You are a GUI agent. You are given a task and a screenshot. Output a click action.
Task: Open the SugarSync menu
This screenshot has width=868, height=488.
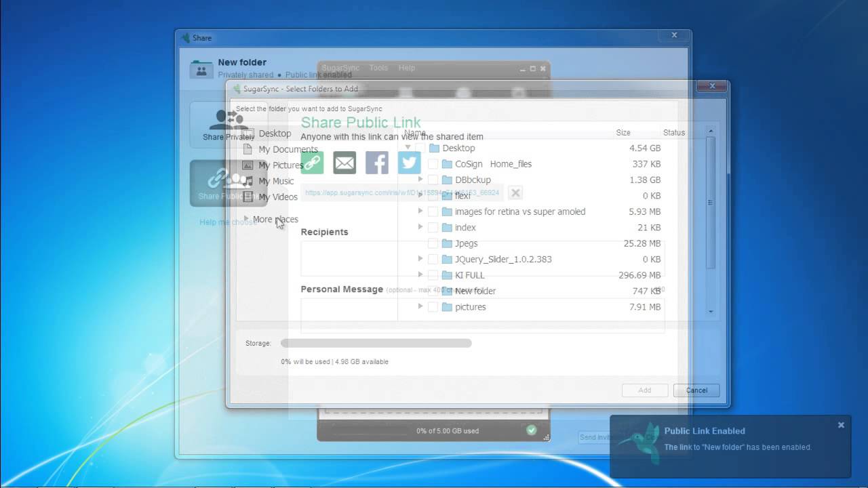pos(341,68)
